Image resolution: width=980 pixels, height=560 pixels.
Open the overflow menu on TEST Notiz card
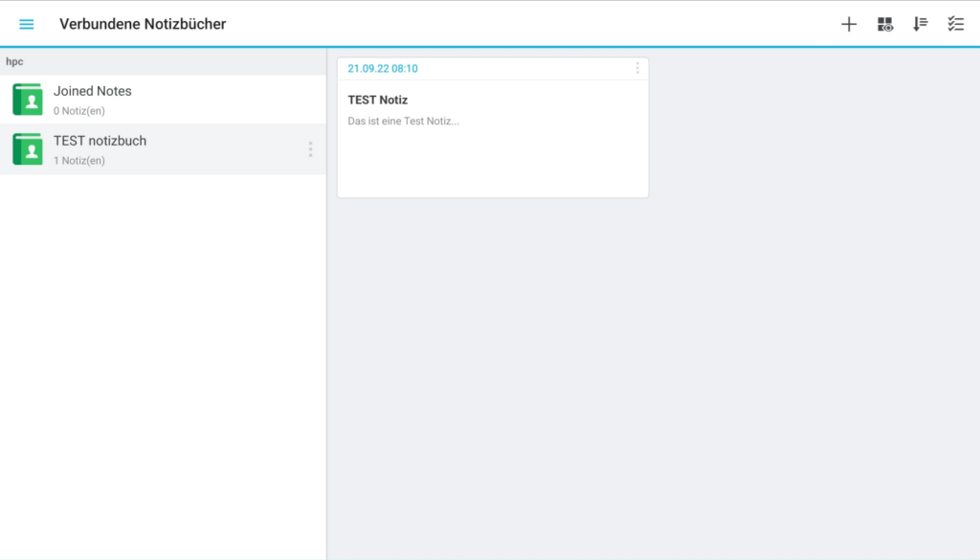click(637, 68)
